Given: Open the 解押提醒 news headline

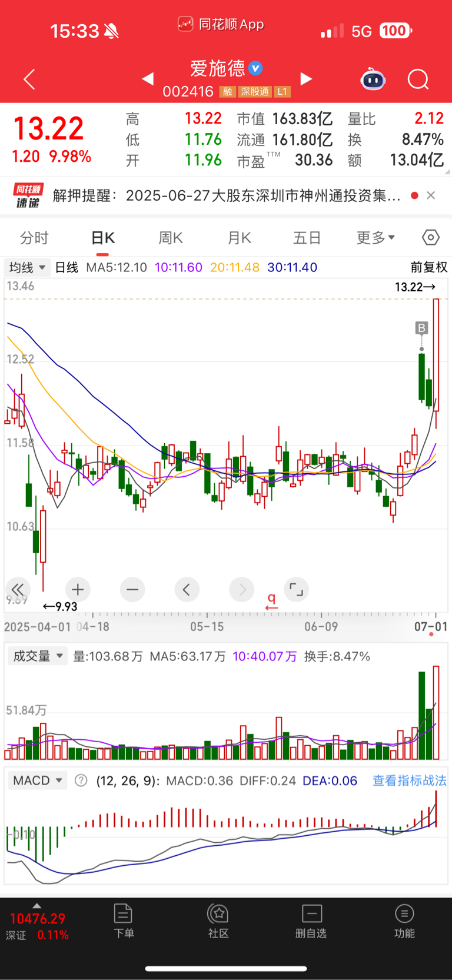Looking at the screenshot, I should pyautogui.click(x=227, y=195).
